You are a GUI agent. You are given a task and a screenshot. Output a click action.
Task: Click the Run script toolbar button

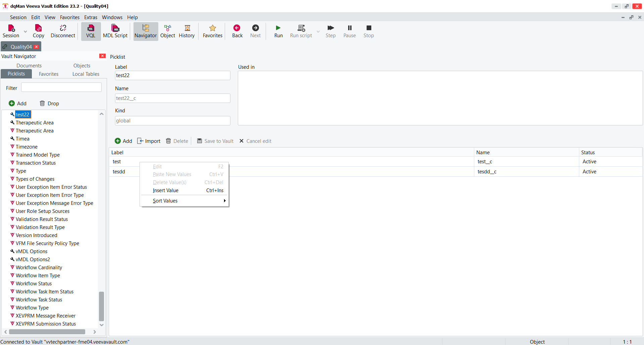(x=301, y=31)
